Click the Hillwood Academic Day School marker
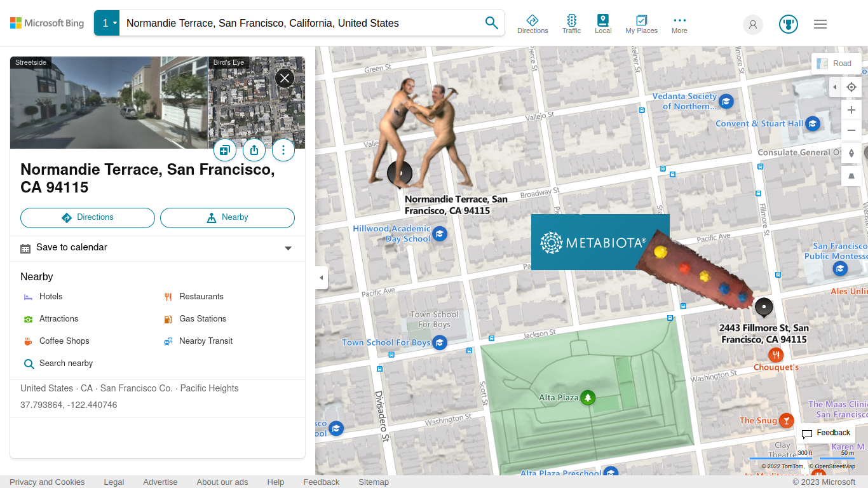 440,234
